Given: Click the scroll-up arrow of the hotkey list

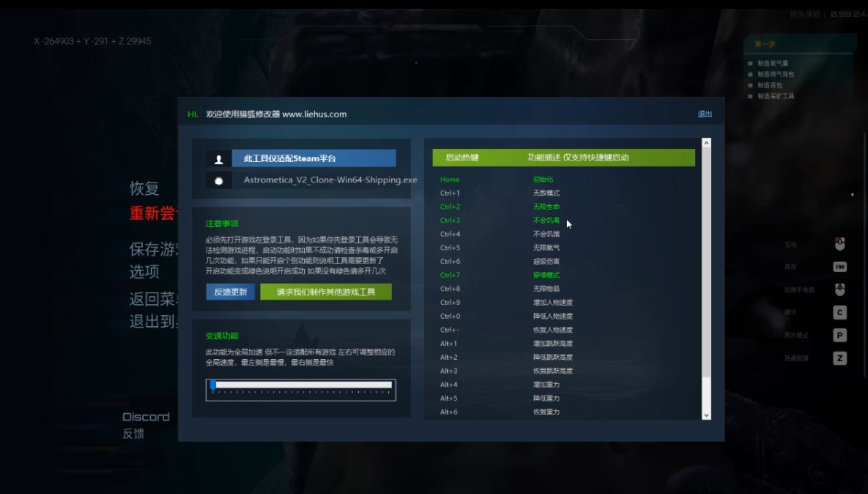Looking at the screenshot, I should pos(706,143).
